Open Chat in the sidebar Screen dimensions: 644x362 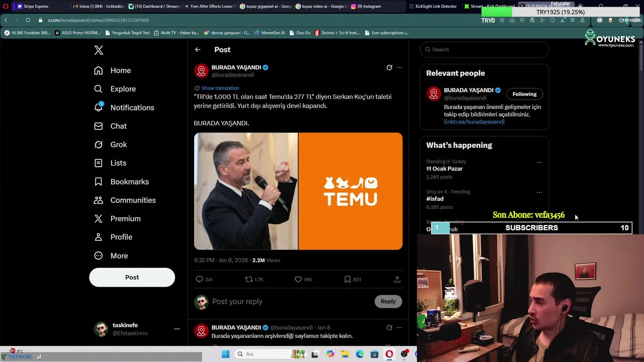click(x=111, y=126)
